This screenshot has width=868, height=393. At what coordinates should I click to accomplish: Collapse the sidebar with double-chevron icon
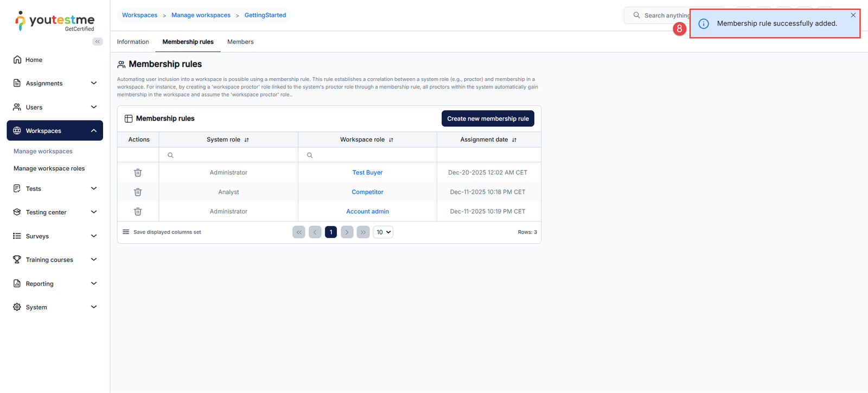click(x=98, y=42)
